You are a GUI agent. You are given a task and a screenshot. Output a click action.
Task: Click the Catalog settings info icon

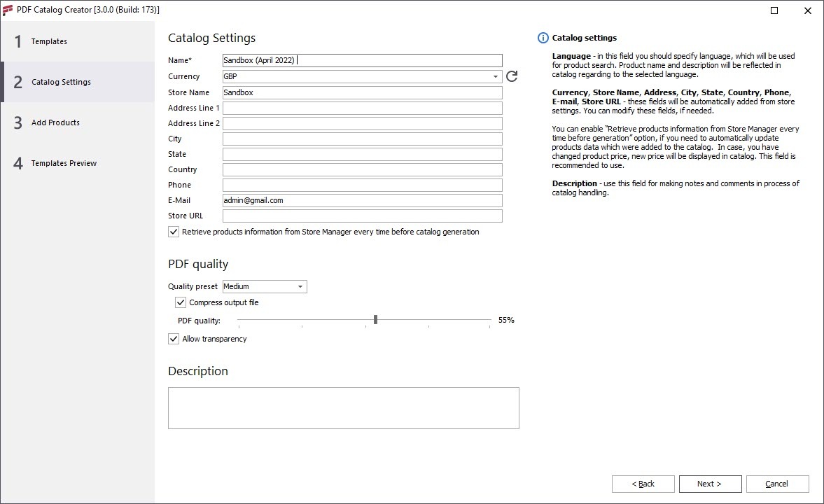543,38
